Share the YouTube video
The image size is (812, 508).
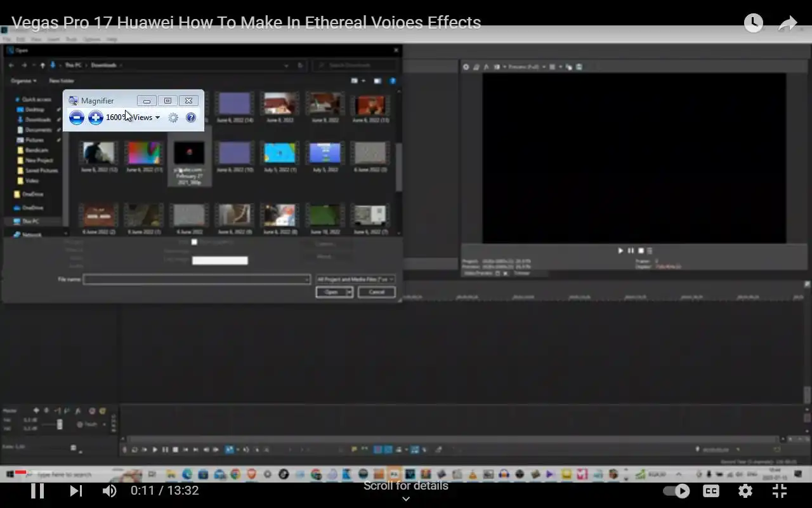tap(787, 23)
